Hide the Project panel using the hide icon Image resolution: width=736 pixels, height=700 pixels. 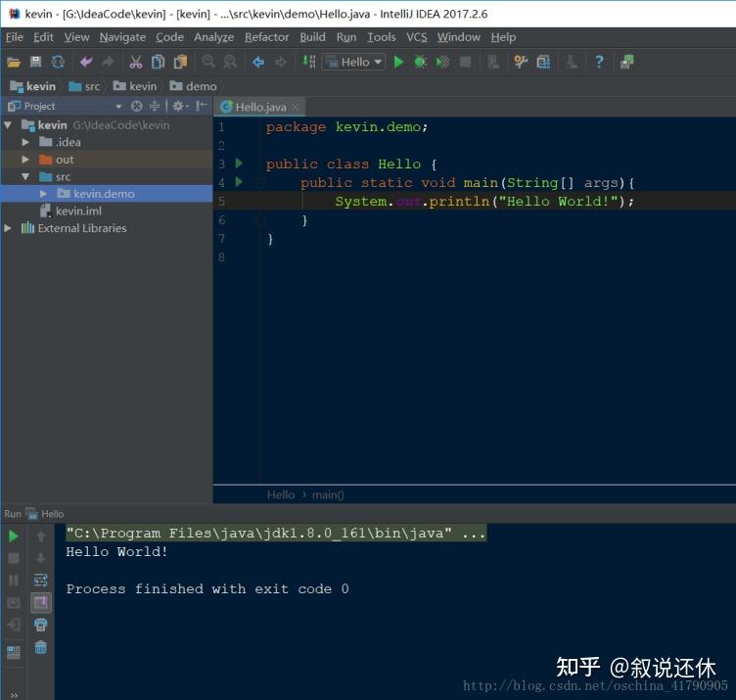pos(202,106)
